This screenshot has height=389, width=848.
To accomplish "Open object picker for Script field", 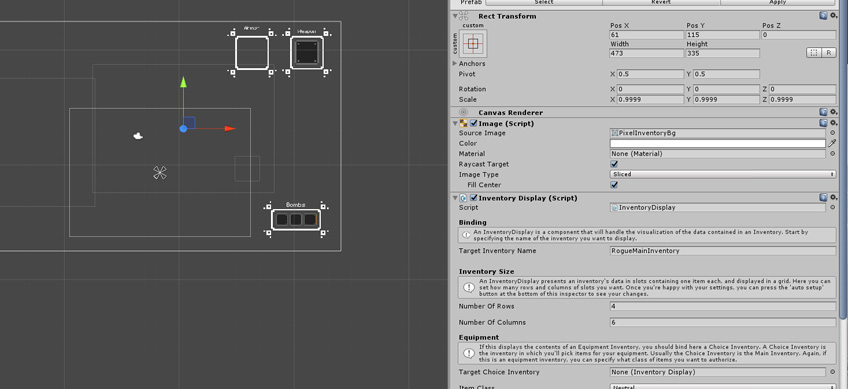I will [x=832, y=207].
